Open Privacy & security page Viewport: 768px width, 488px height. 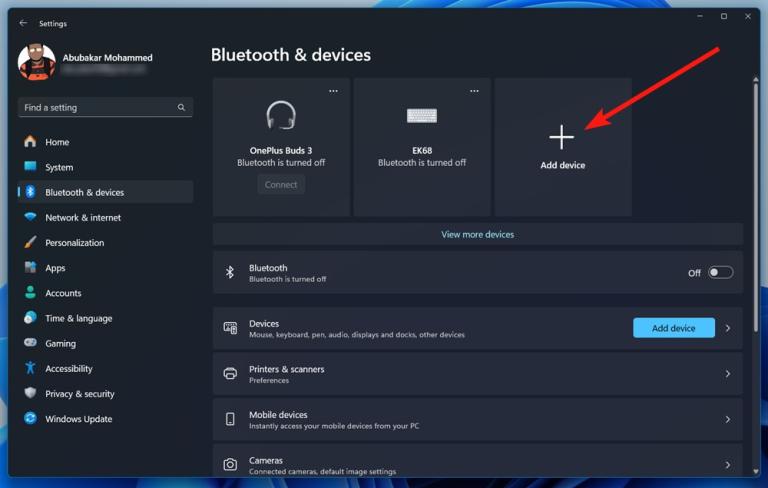105,394
